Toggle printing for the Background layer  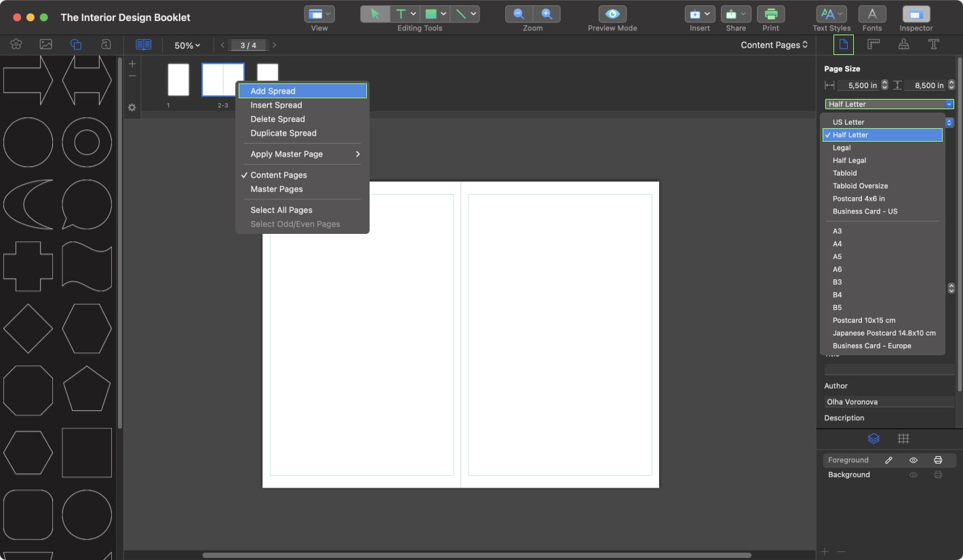(x=939, y=475)
